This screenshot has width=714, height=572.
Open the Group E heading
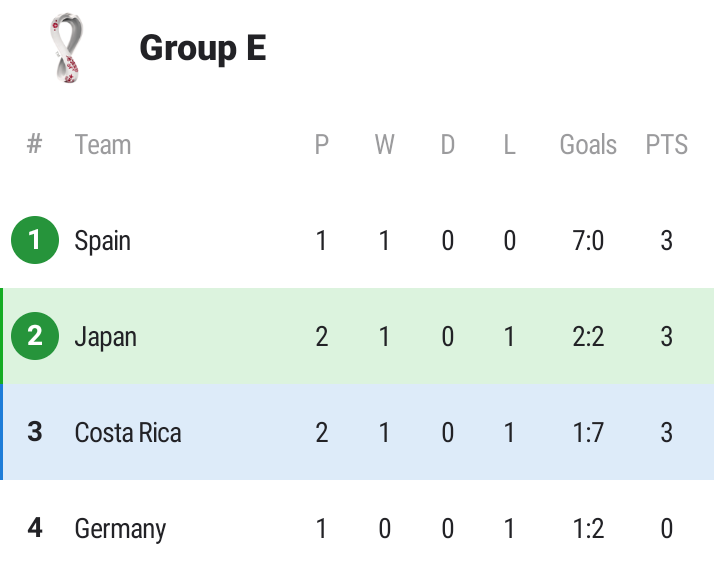[203, 48]
